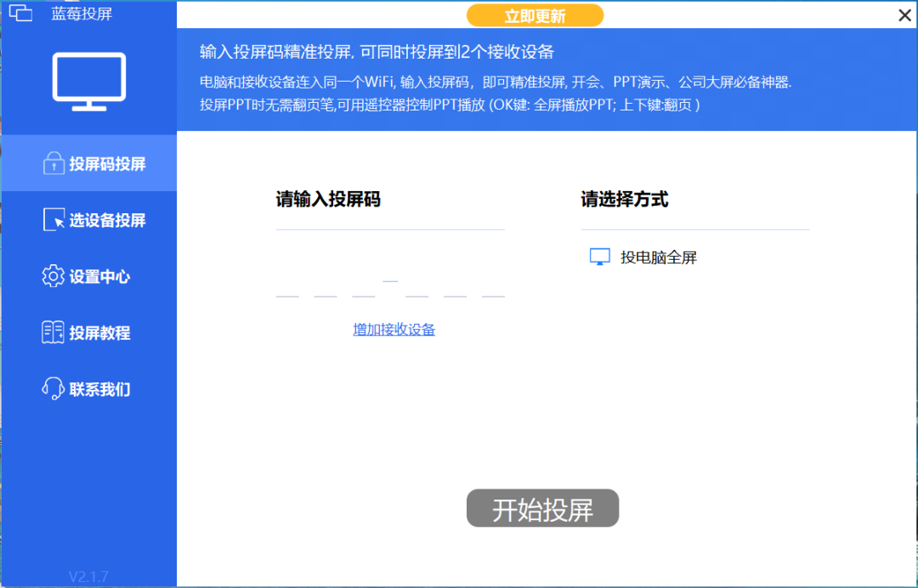Screen dimensions: 918x588
Task: Close the 蓝莓投屏 window
Action: click(904, 15)
